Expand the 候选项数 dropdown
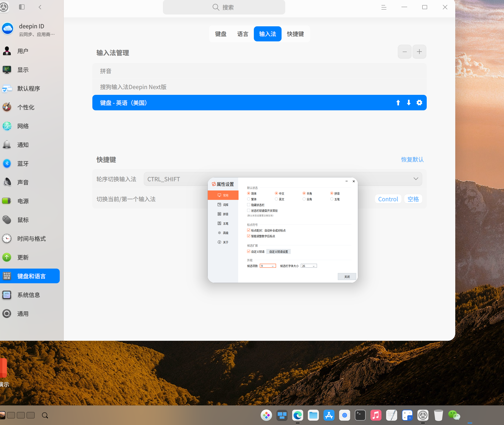The image size is (504, 425). (x=268, y=266)
